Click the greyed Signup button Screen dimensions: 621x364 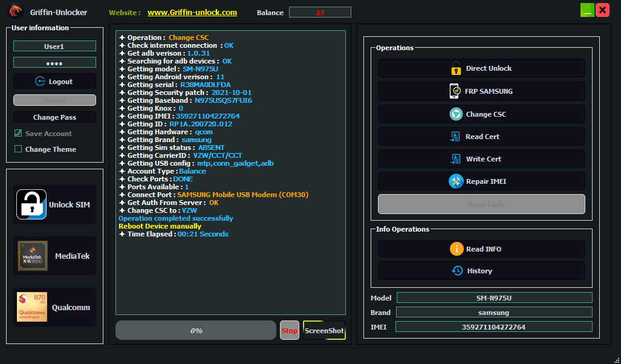(54, 100)
